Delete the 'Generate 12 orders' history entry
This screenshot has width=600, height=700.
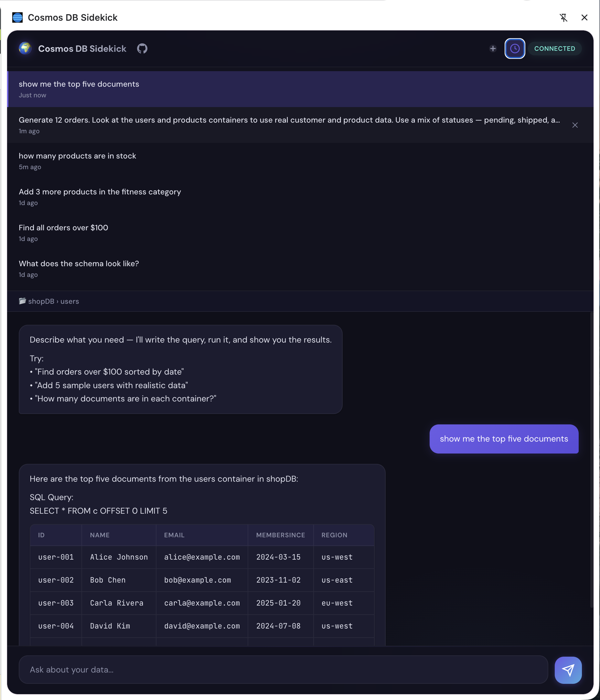click(575, 125)
